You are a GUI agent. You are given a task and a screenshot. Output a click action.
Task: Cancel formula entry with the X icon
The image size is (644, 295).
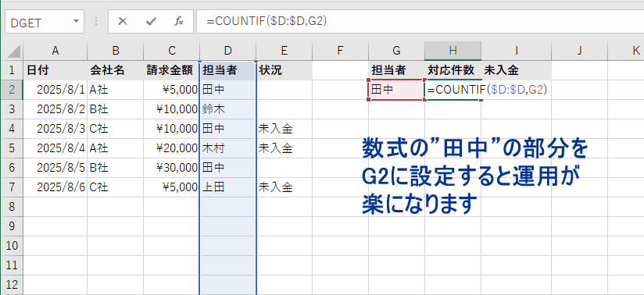[x=123, y=21]
